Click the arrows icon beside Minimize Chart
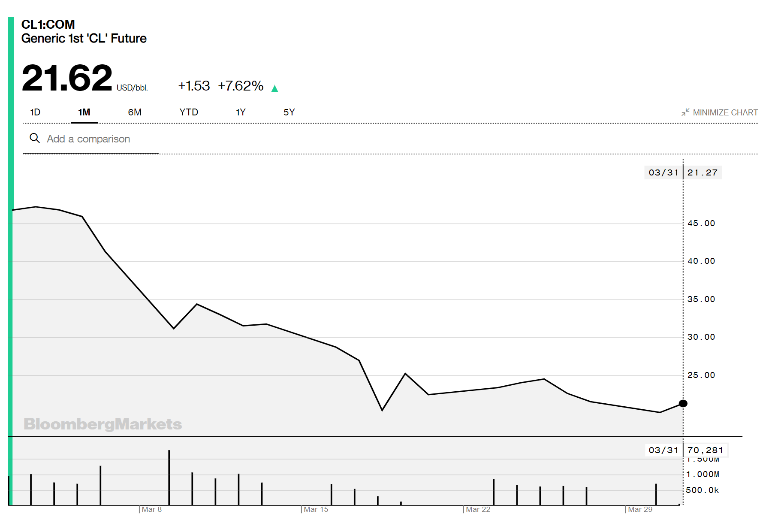This screenshot has width=772, height=532. (x=685, y=112)
